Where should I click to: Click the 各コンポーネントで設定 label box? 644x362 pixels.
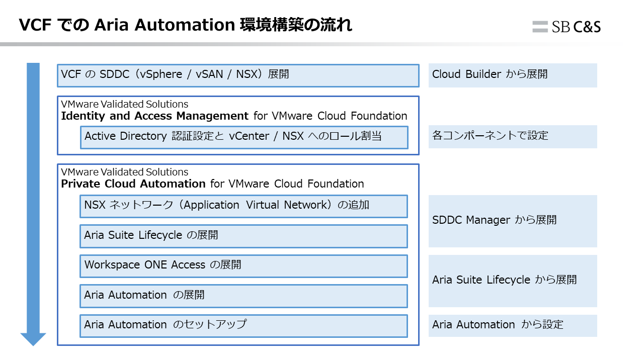(x=512, y=137)
